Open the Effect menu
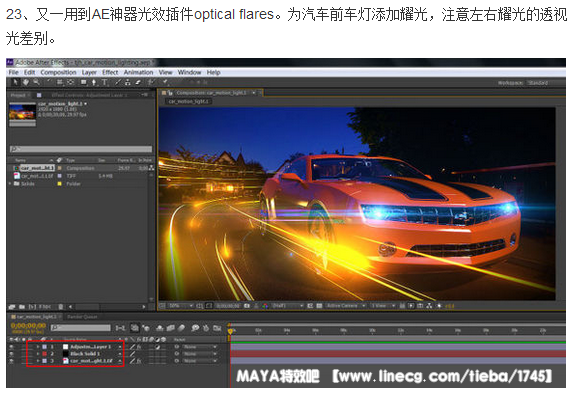 (x=110, y=72)
